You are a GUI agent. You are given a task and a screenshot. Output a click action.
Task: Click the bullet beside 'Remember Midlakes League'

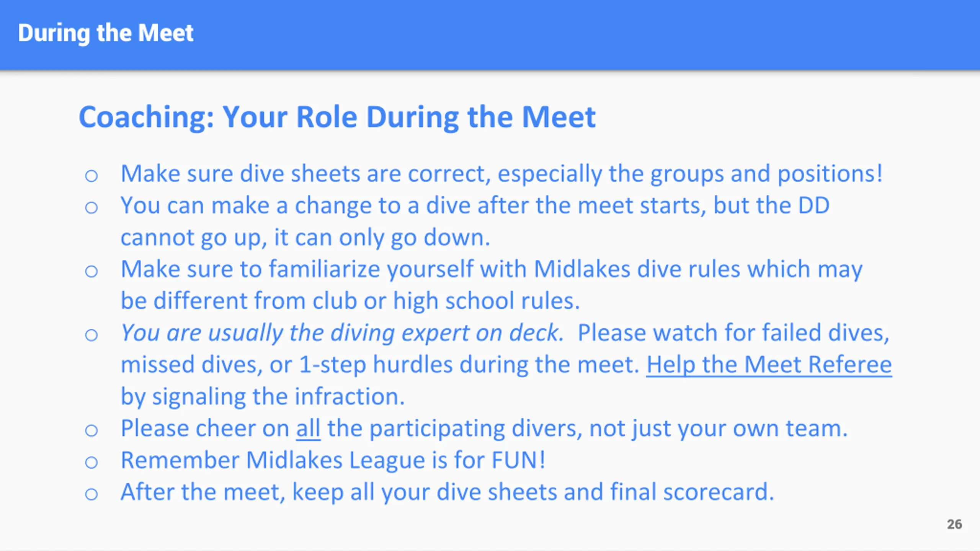pos(91,462)
